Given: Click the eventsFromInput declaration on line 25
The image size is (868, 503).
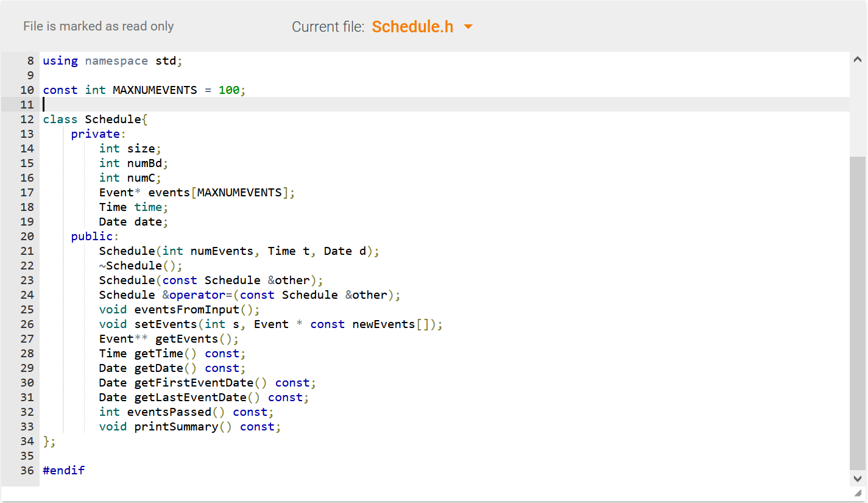Looking at the screenshot, I should pyautogui.click(x=180, y=309).
